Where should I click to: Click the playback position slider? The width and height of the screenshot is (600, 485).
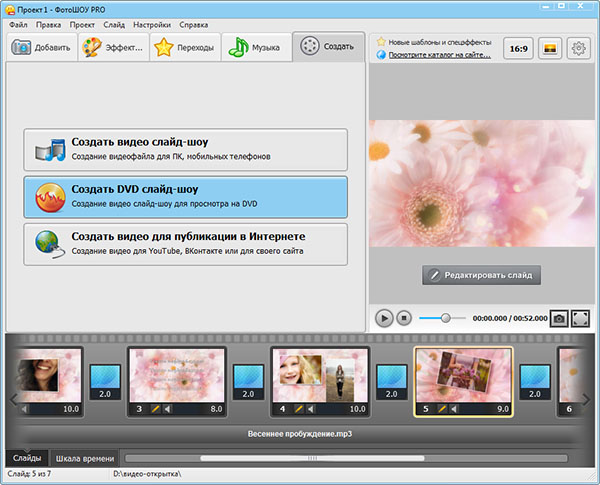445,318
